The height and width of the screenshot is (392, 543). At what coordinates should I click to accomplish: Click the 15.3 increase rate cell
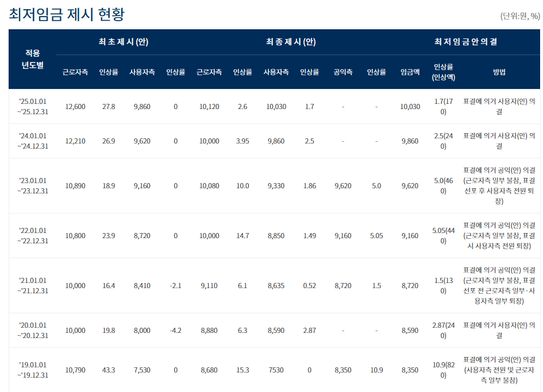pos(242,370)
